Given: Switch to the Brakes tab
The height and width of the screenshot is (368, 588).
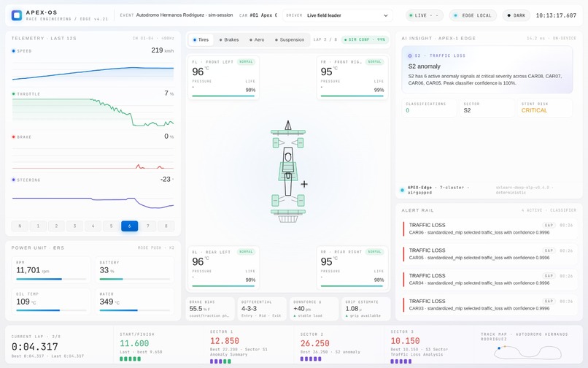Looking at the screenshot, I should click(229, 40).
